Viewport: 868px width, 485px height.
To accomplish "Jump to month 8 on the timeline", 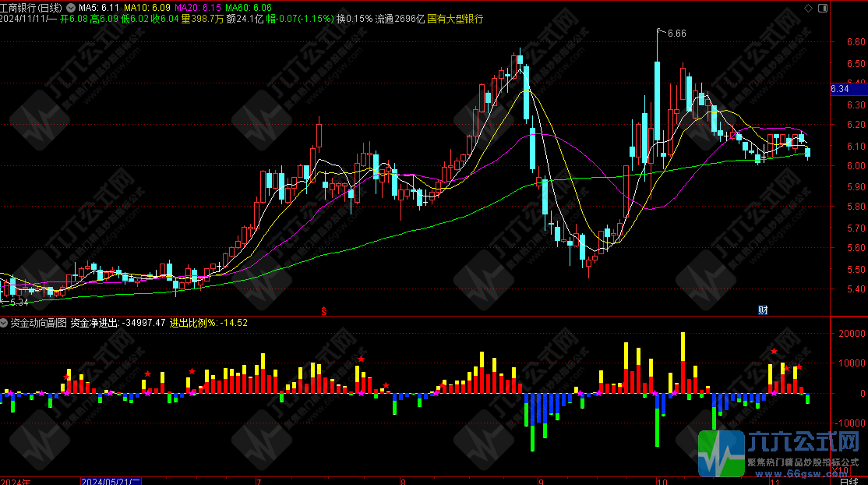I will pos(403,481).
